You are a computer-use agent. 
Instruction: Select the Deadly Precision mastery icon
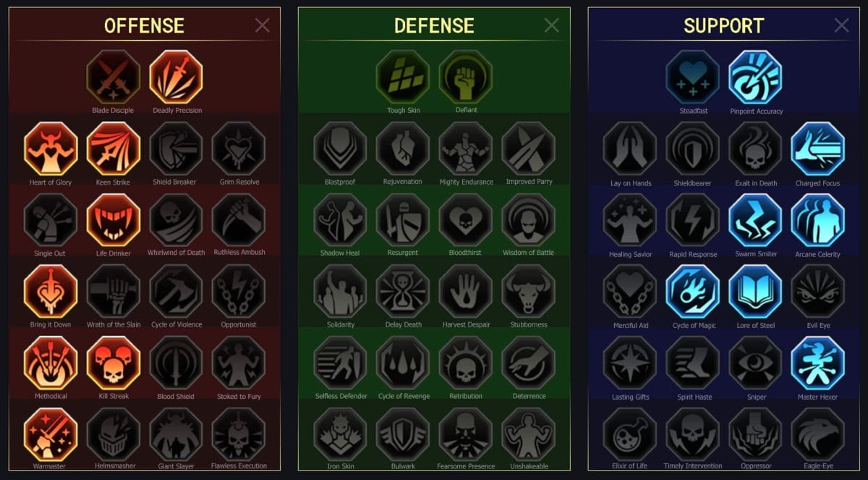(176, 77)
